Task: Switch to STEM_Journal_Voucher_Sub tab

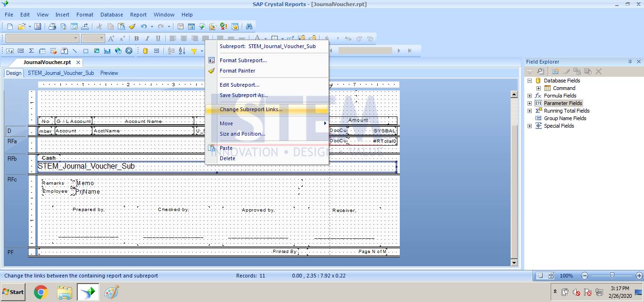Action: (x=61, y=73)
